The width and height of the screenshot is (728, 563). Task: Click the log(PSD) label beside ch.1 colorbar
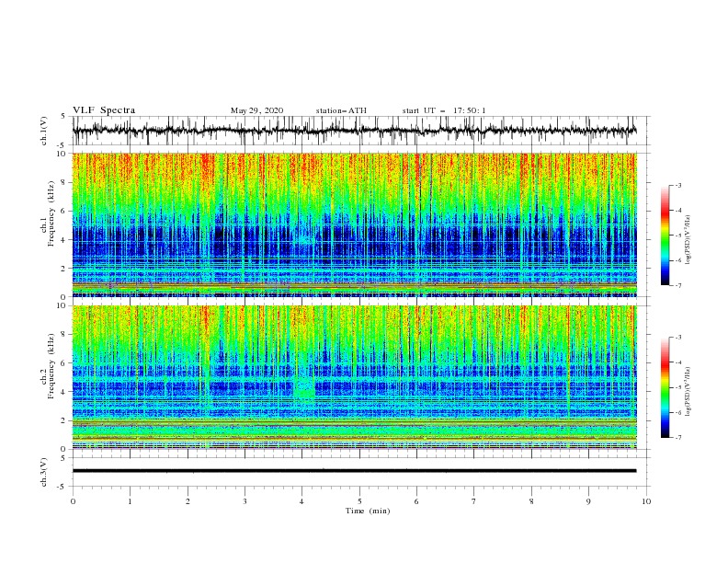click(x=688, y=240)
